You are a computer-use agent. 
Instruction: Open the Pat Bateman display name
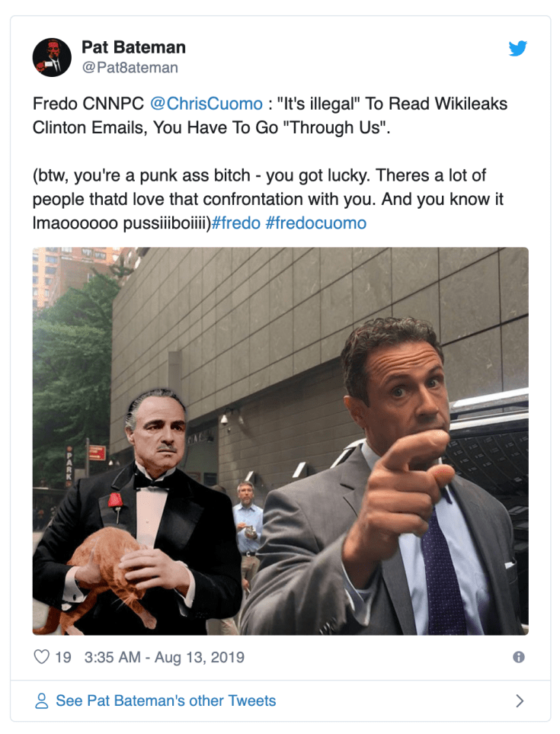click(x=133, y=47)
